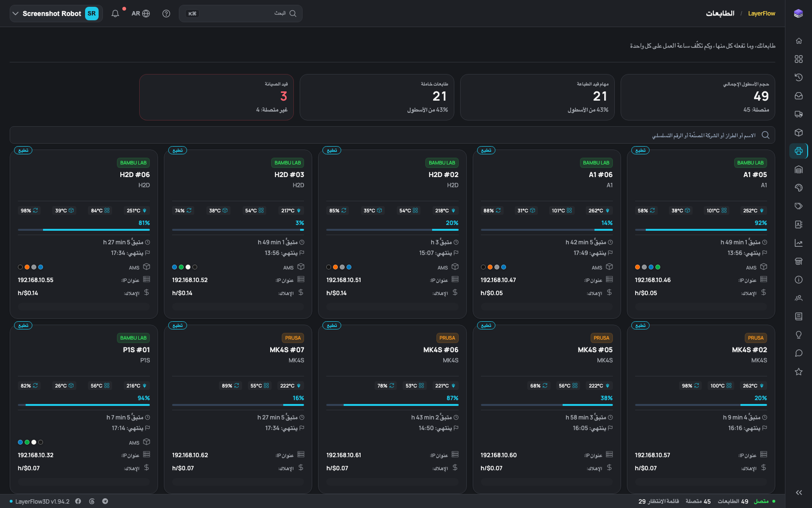Open the notifications bell icon
The image size is (812, 508).
[x=115, y=14]
